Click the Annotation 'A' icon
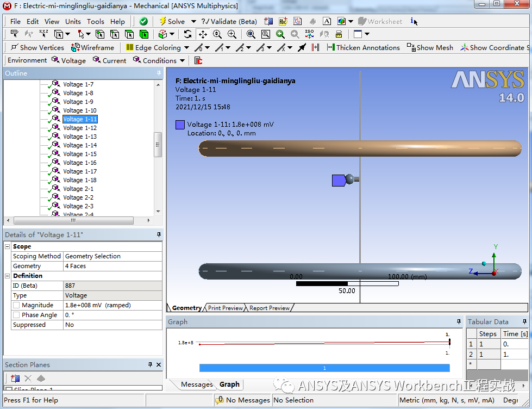Screen dimensions: 532x409 (327, 21)
